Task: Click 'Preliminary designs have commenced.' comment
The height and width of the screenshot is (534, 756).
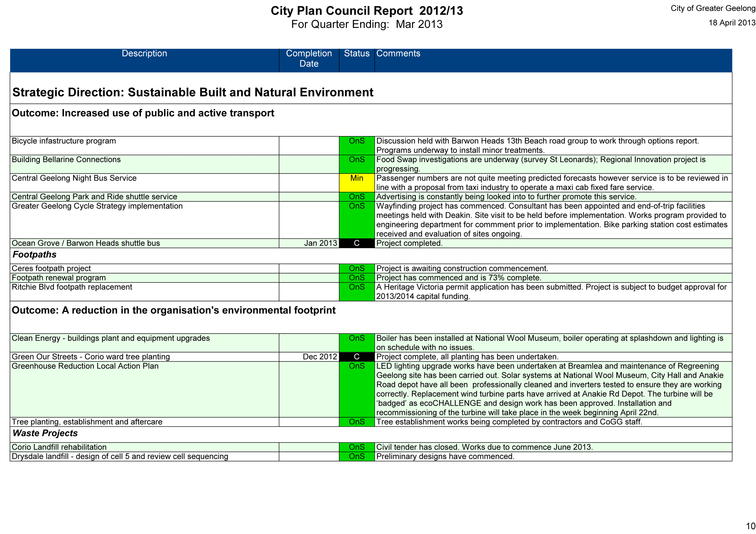Action: (445, 456)
